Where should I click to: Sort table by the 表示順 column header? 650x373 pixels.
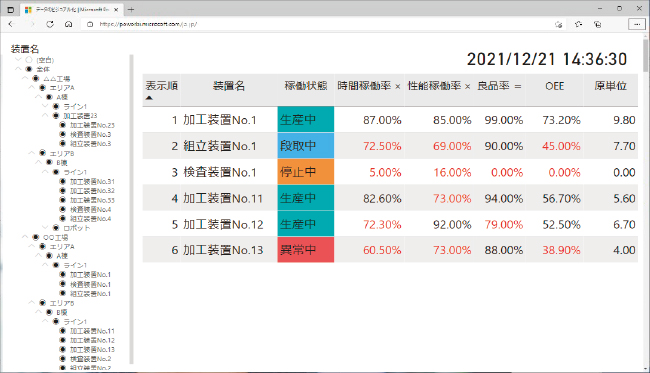click(x=162, y=86)
